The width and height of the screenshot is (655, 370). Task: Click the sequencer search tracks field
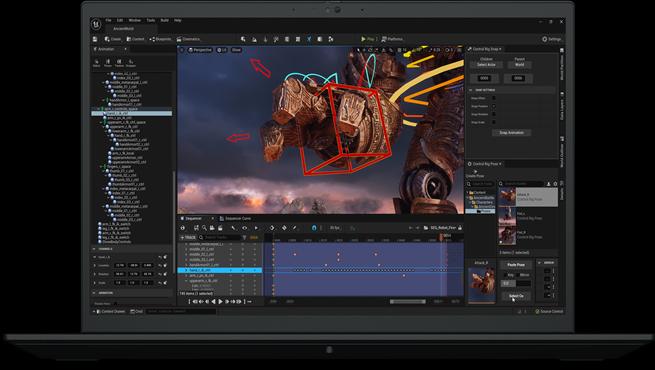220,237
